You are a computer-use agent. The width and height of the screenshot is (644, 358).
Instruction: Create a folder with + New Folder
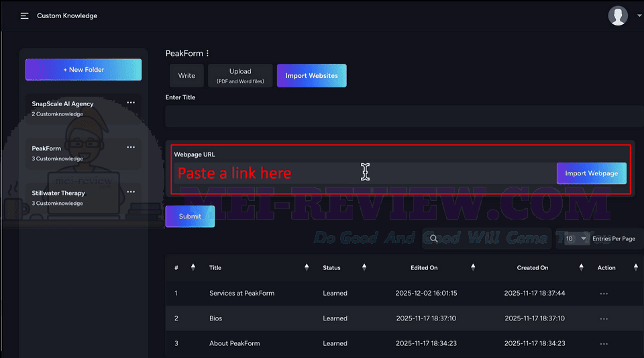(83, 69)
